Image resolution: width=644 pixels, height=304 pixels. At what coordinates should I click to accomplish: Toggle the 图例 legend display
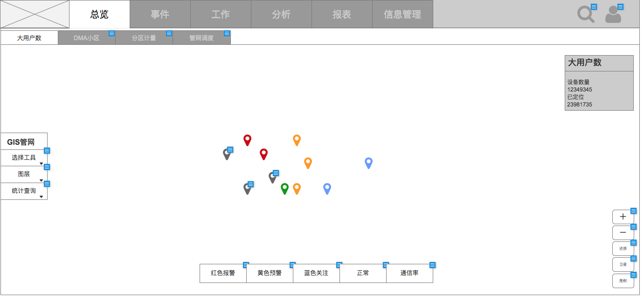[623, 281]
